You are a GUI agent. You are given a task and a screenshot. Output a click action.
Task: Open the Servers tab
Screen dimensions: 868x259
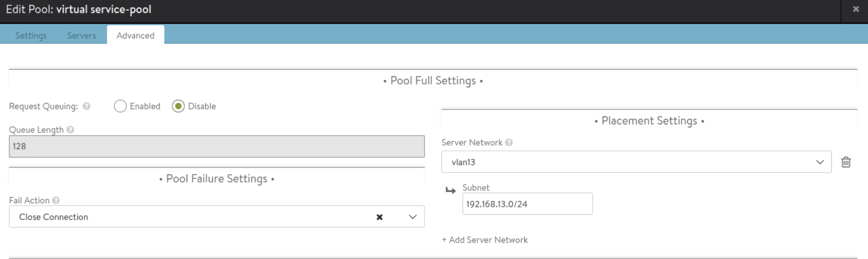click(81, 36)
